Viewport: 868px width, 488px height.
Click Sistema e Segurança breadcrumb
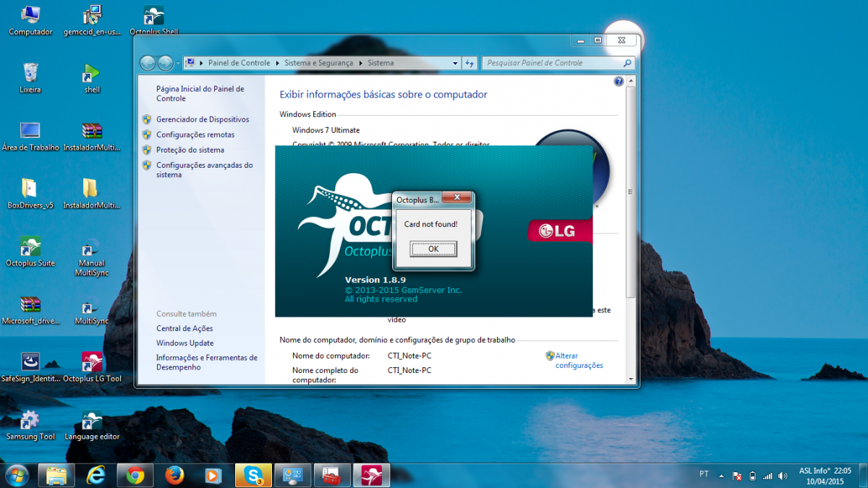point(319,63)
